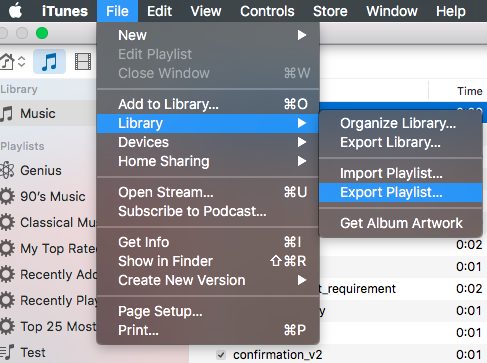Image resolution: width=487 pixels, height=363 pixels.
Task: Choose Export Library… in submenu
Action: [400, 142]
